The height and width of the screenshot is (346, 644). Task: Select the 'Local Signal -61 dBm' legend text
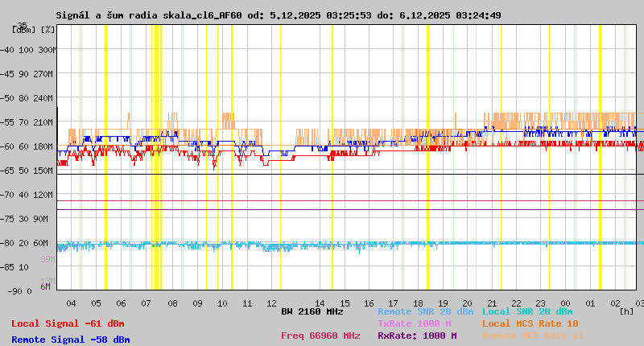coord(68,323)
